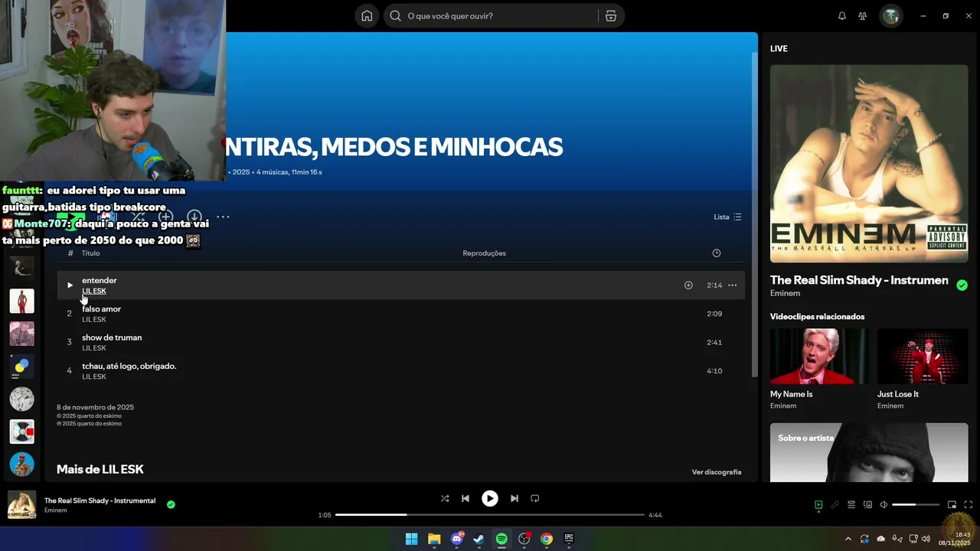Image resolution: width=980 pixels, height=551 pixels.
Task: Click the 'O que você quer ouvir?' search field
Action: tap(501, 16)
